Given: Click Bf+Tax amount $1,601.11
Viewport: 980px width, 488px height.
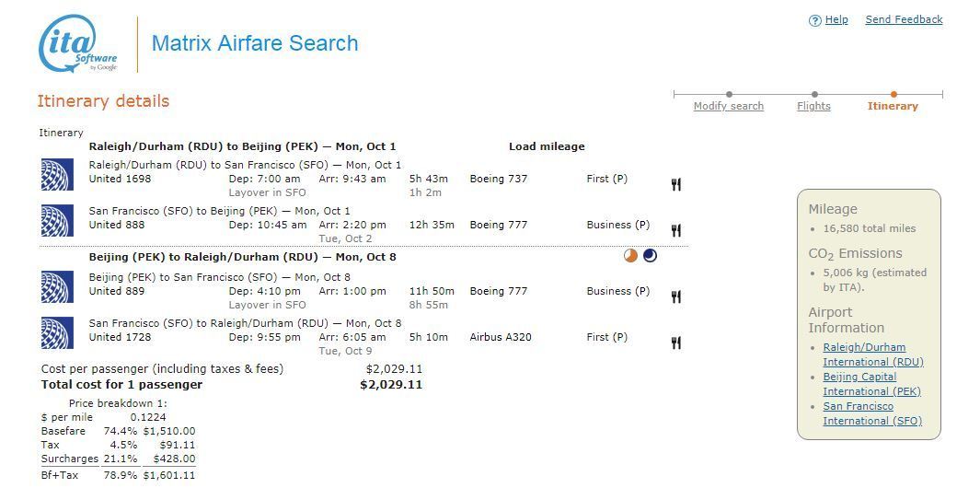Looking at the screenshot, I should pos(169,475).
